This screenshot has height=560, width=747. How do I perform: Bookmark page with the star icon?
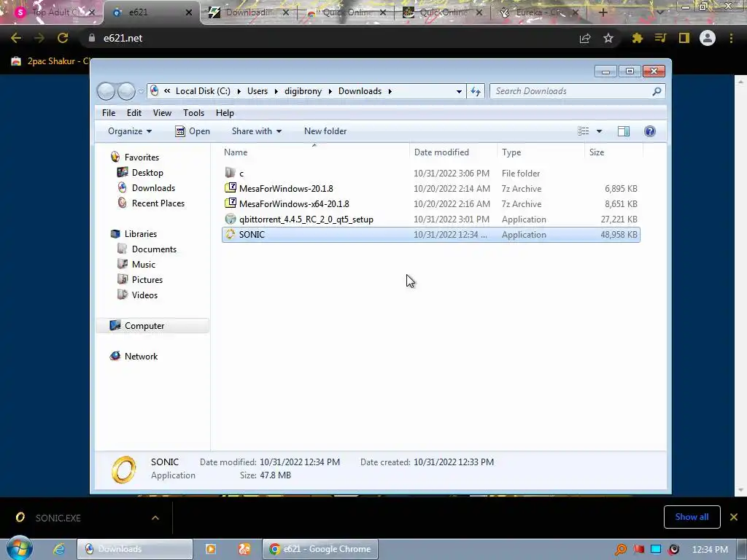coord(608,38)
